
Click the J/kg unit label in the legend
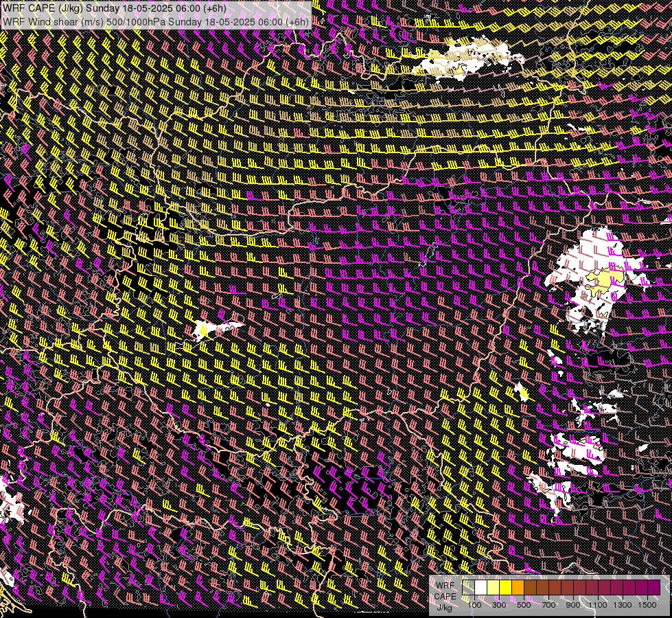(444, 608)
